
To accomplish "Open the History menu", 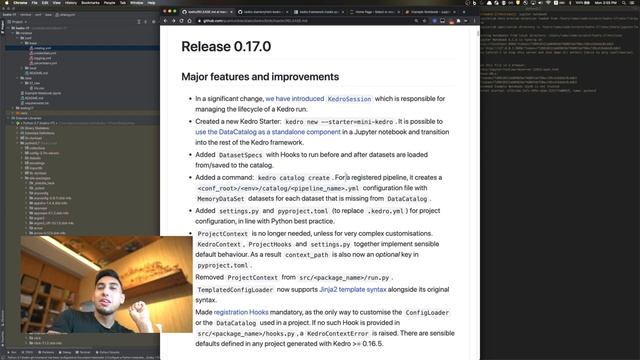I will [x=71, y=3].
